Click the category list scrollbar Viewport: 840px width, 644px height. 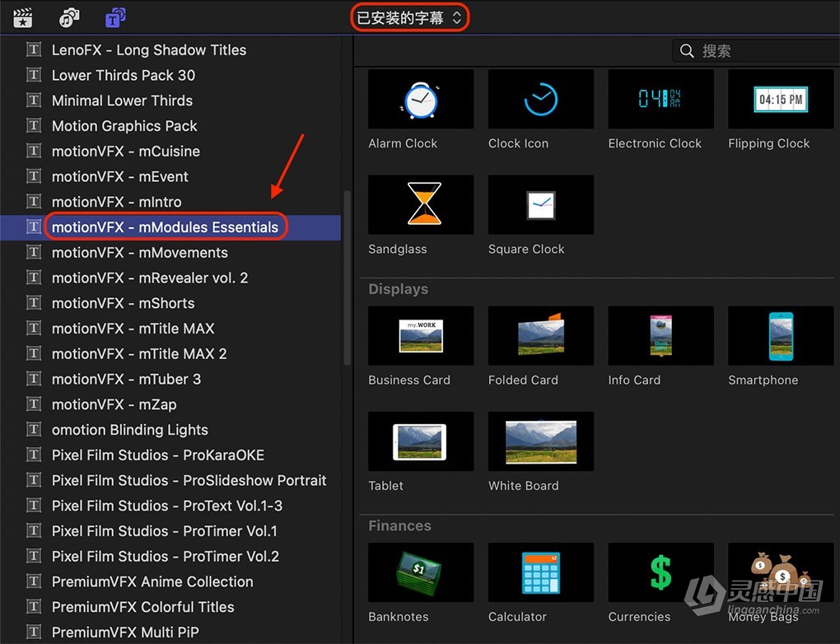coord(348,278)
